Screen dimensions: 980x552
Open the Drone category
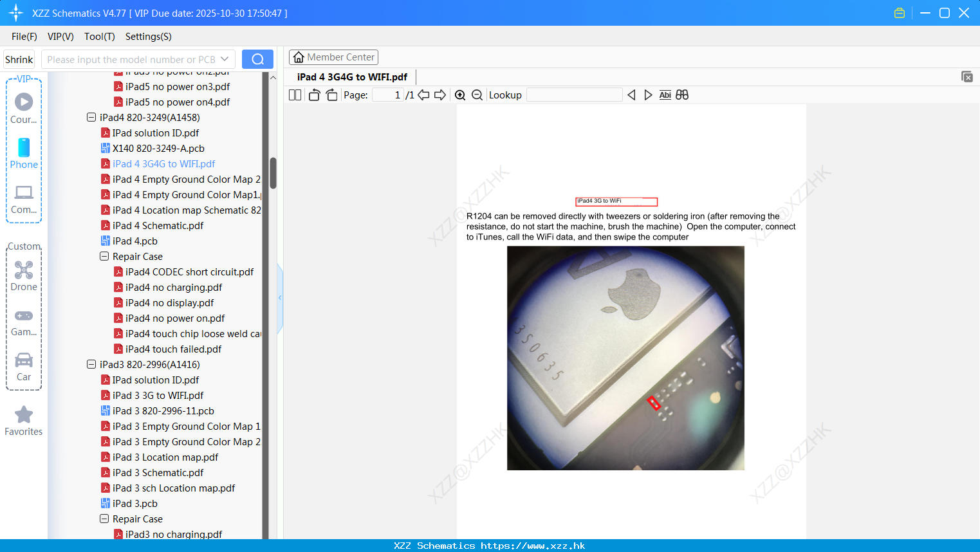click(24, 276)
